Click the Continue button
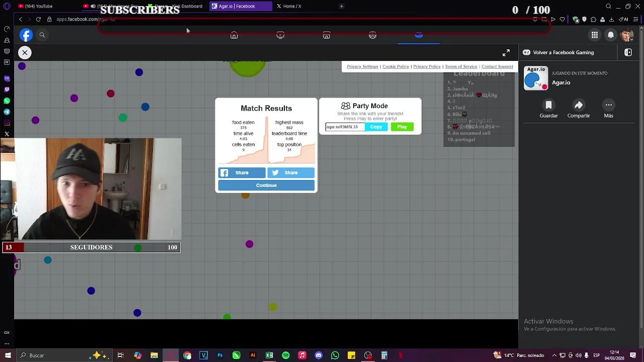The image size is (644, 362). pos(266,185)
